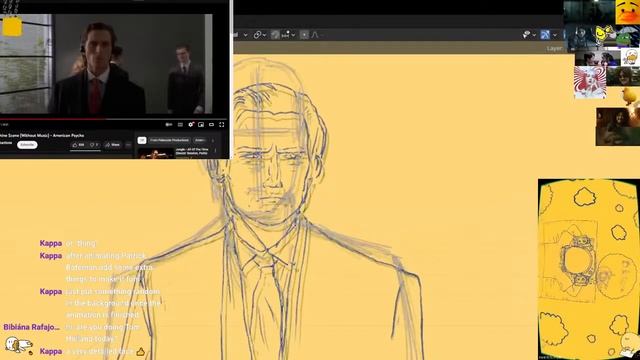This screenshot has height=360, width=640.
Task: Show next filter chips with arrow
Action: click(213, 140)
